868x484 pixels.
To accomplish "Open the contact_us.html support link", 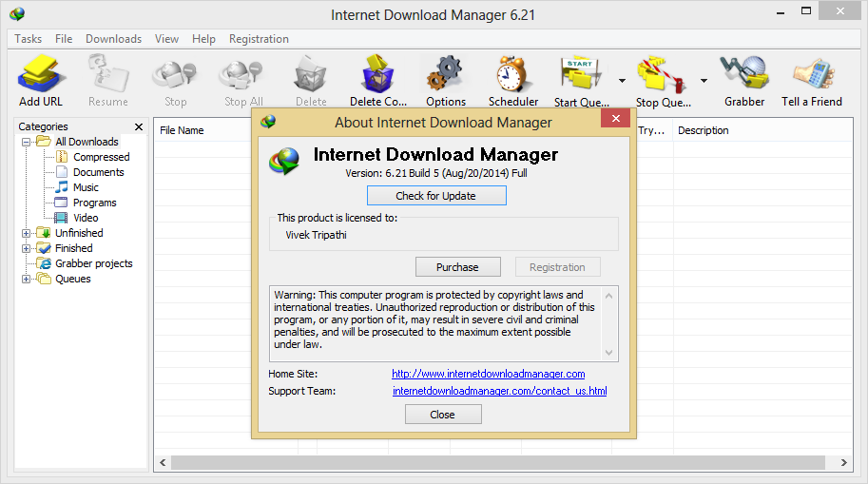I will coord(500,391).
